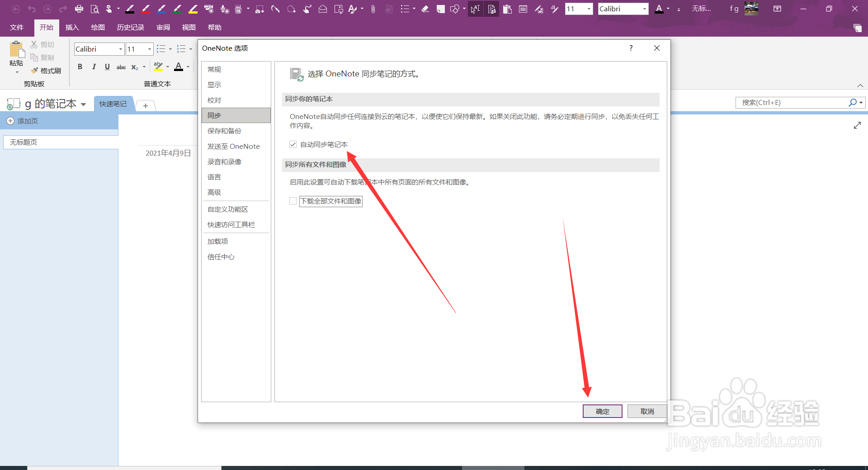Viewport: 868px width, 470px height.
Task: Open Print Preview from the quick access toolbar
Action: point(94,9)
